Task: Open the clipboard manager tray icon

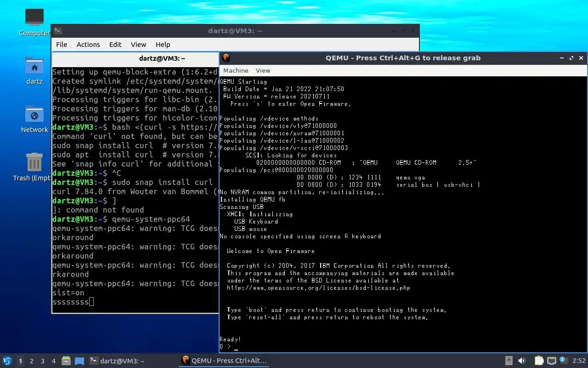Action: pyautogui.click(x=539, y=361)
